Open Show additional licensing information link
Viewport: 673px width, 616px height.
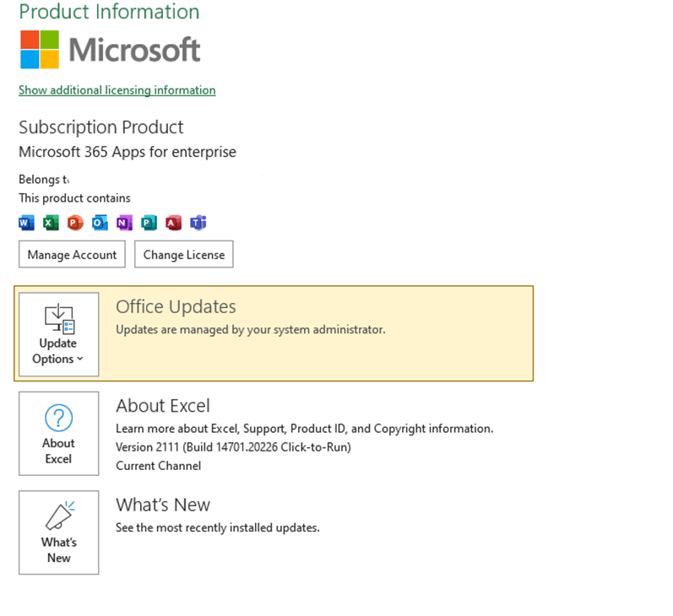(117, 90)
